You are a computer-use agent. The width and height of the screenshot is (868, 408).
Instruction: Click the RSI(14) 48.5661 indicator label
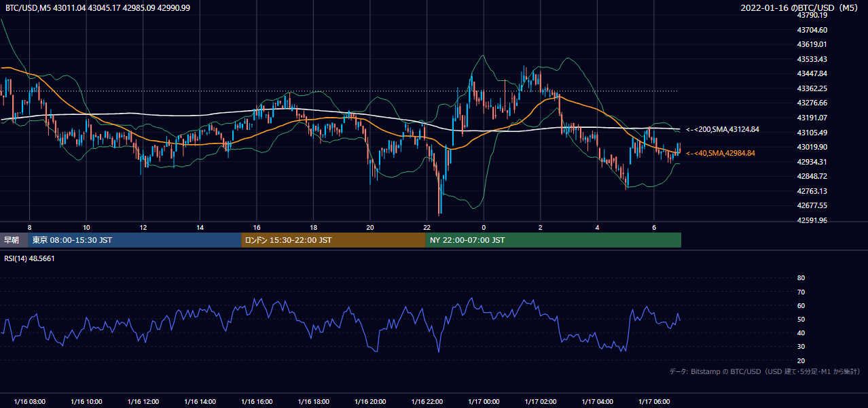pyautogui.click(x=29, y=258)
